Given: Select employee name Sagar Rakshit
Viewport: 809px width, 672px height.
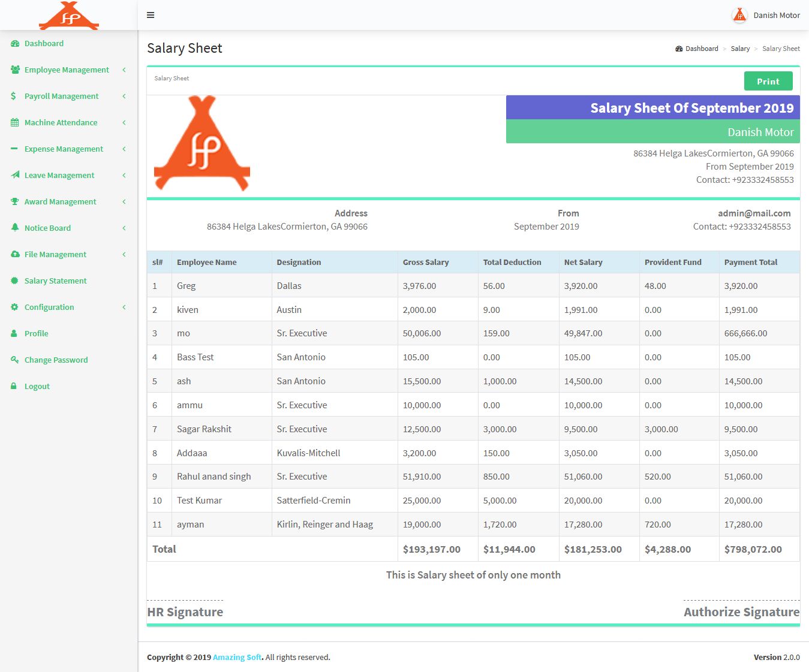Looking at the screenshot, I should click(x=204, y=429).
